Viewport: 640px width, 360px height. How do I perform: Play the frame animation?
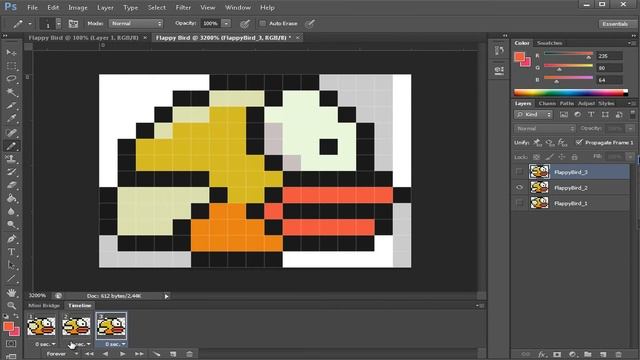tap(122, 354)
